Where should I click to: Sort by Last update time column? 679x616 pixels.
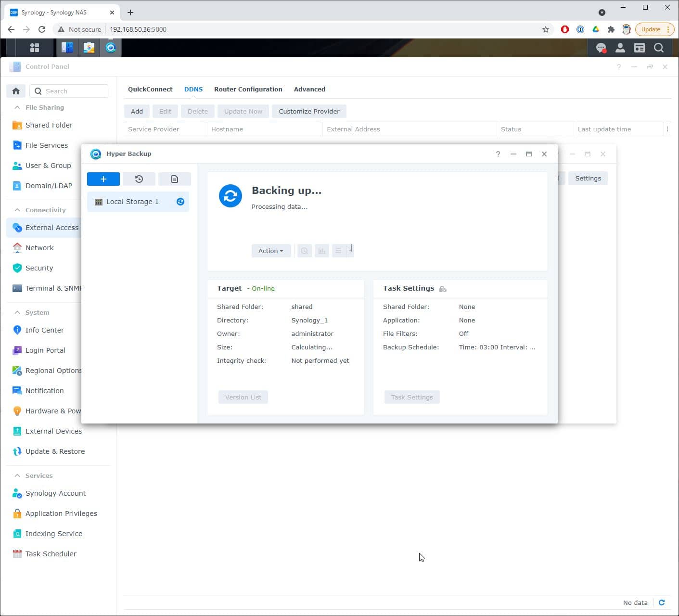tap(618, 129)
